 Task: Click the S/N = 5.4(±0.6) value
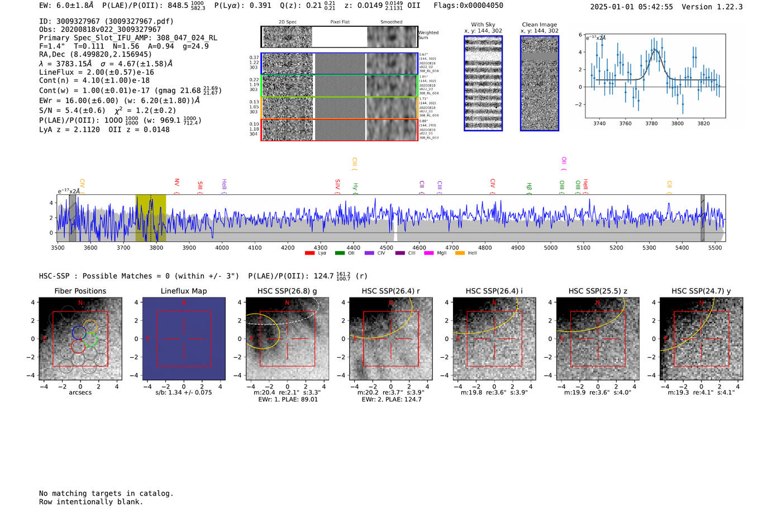(x=72, y=111)
